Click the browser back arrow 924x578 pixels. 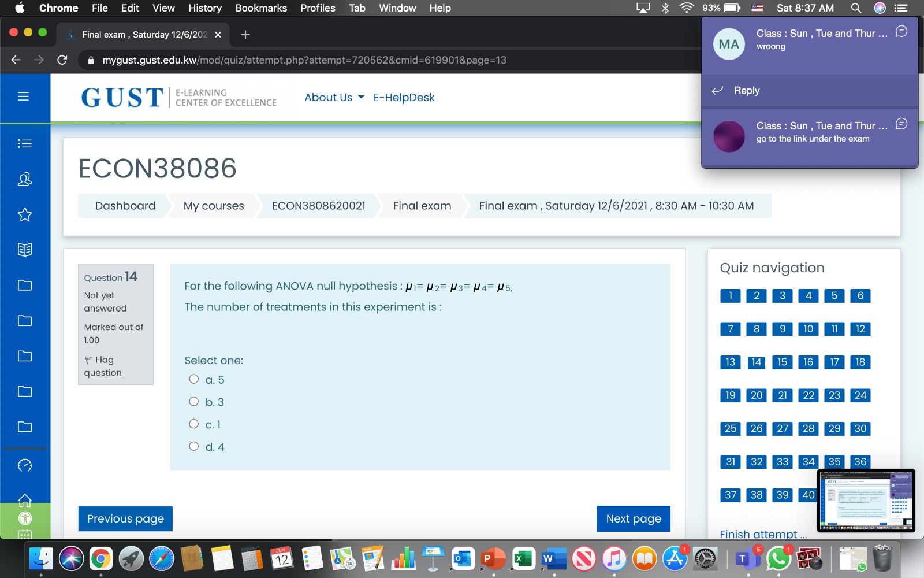click(16, 60)
